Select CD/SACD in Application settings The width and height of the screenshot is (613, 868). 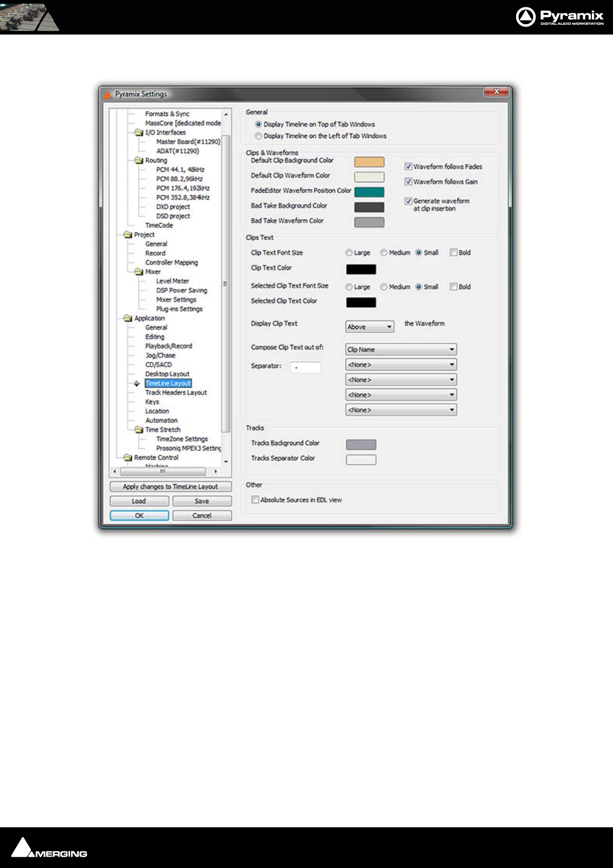point(158,364)
